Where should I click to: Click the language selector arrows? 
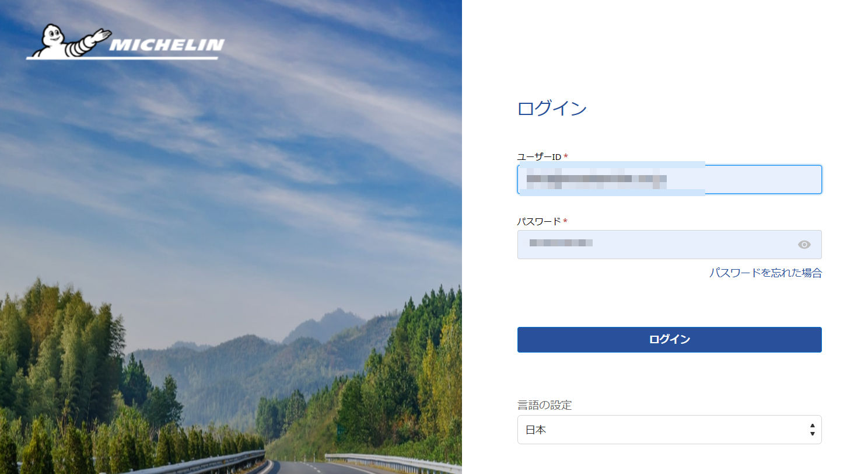[813, 430]
